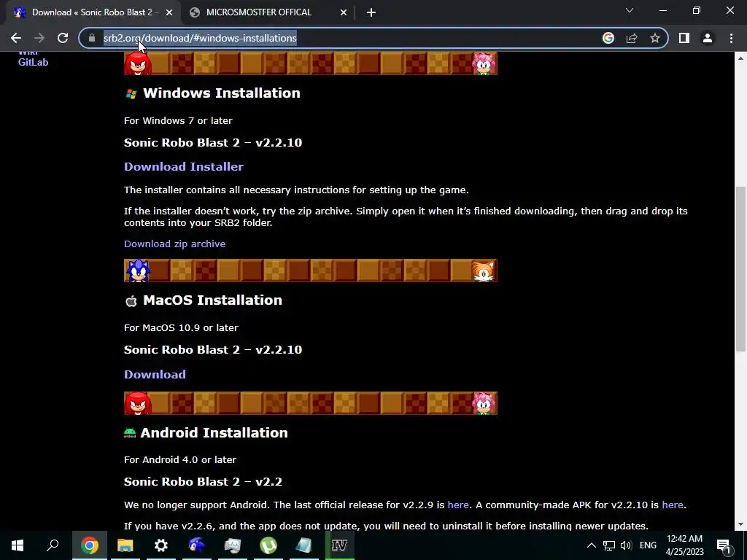Close the MICROSMOSTFER OFFICAL tab

(x=344, y=12)
